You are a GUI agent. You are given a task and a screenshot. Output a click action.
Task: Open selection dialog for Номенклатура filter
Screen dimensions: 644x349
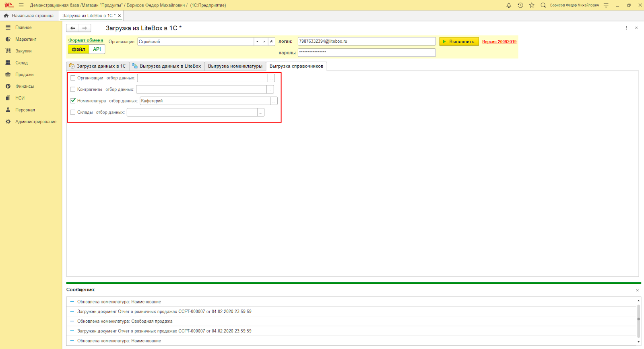click(x=274, y=101)
